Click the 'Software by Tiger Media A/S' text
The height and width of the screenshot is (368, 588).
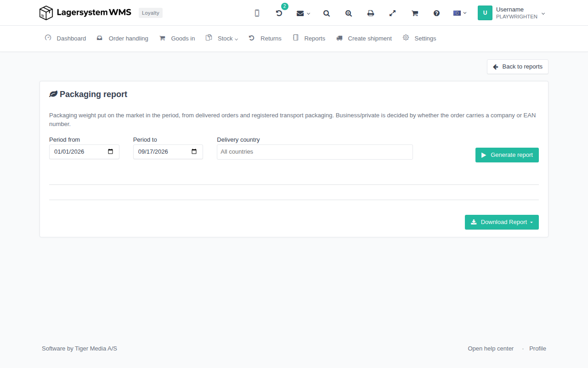(79, 349)
